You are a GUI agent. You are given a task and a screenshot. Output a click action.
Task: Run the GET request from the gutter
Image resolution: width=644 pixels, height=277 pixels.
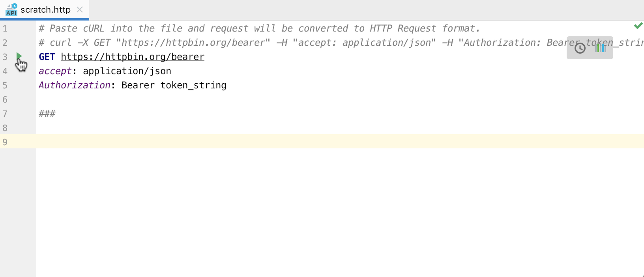19,56
